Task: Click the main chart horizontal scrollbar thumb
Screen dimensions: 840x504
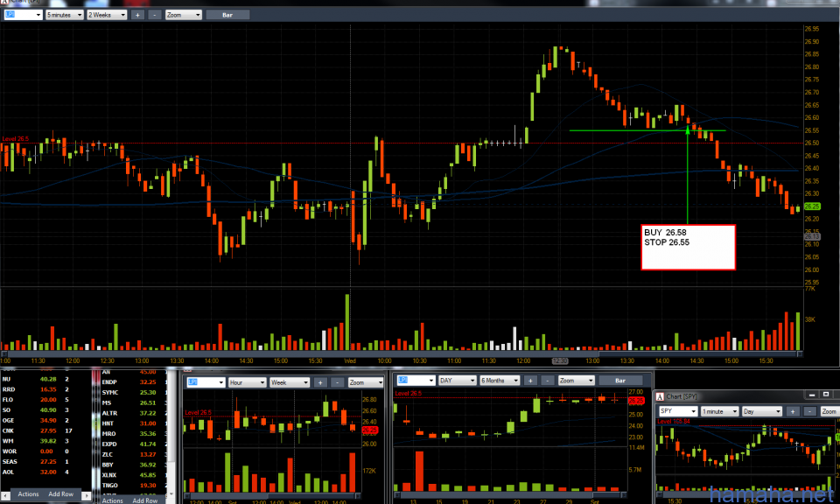Action: click(697, 354)
